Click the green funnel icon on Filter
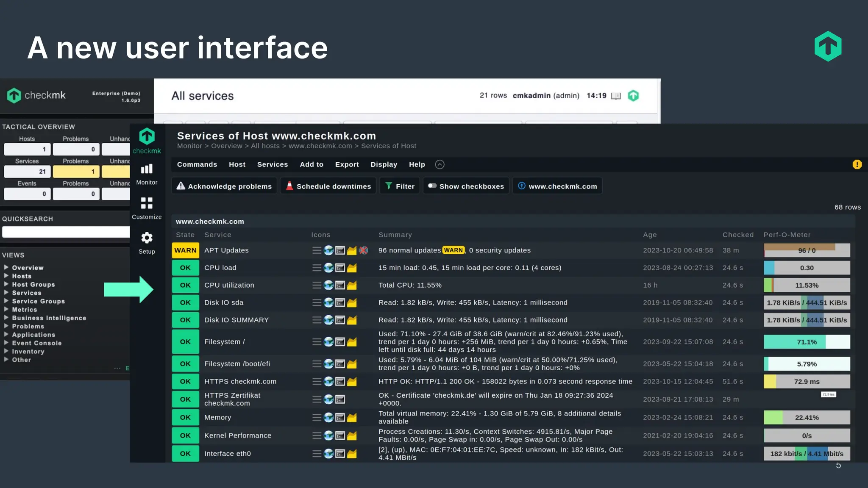 (389, 186)
